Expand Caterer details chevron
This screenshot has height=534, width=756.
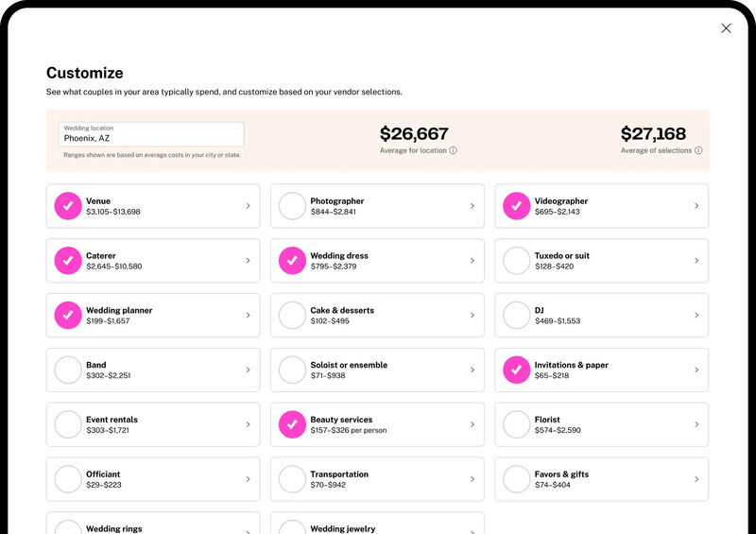(248, 261)
